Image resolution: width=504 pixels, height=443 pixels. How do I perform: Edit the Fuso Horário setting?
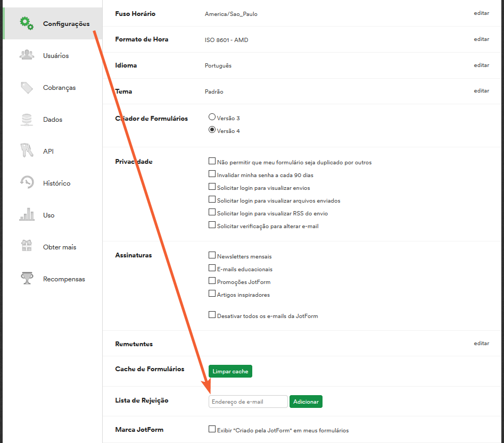[x=481, y=13]
